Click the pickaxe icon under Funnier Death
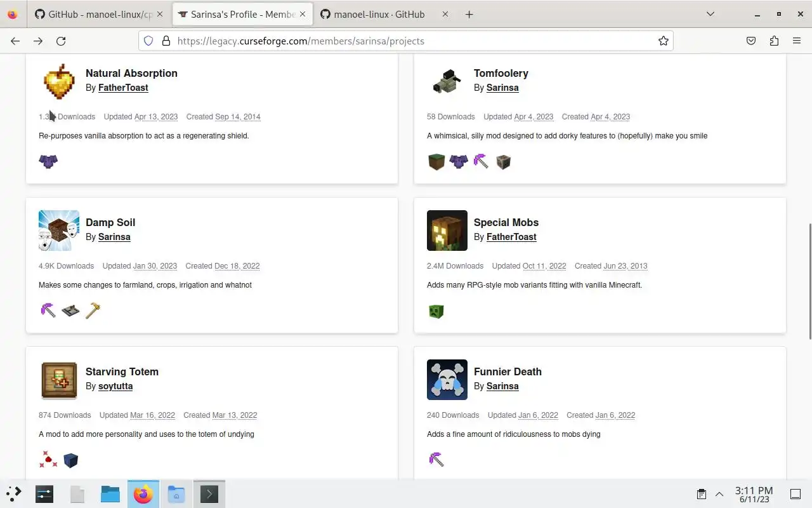Screen dimensions: 812x508 tap(436, 460)
